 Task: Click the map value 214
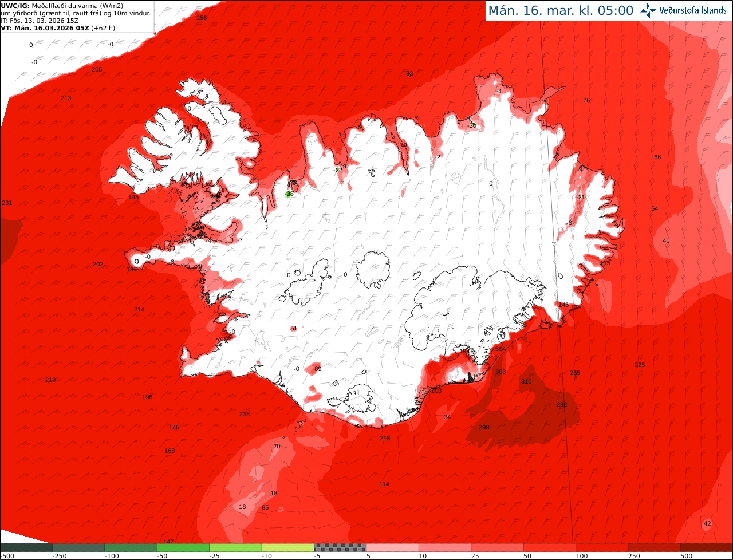tap(139, 309)
